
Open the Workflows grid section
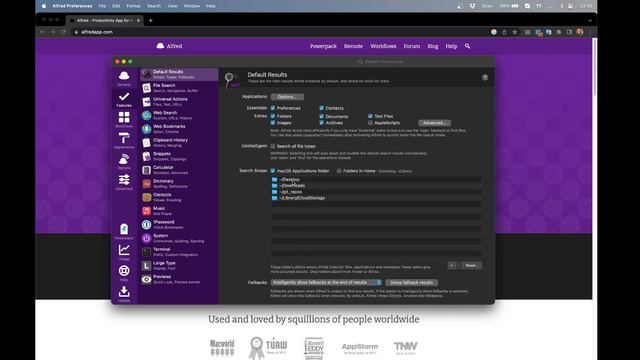[124, 120]
